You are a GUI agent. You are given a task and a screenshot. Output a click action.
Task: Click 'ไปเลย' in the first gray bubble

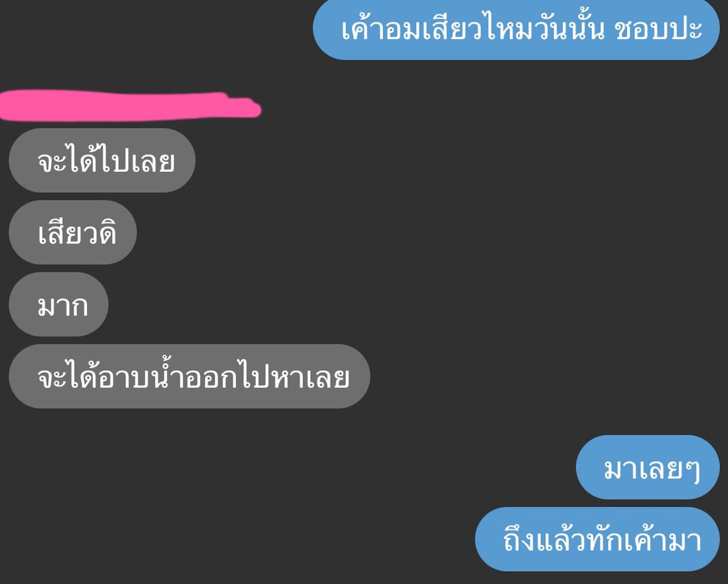point(137,160)
